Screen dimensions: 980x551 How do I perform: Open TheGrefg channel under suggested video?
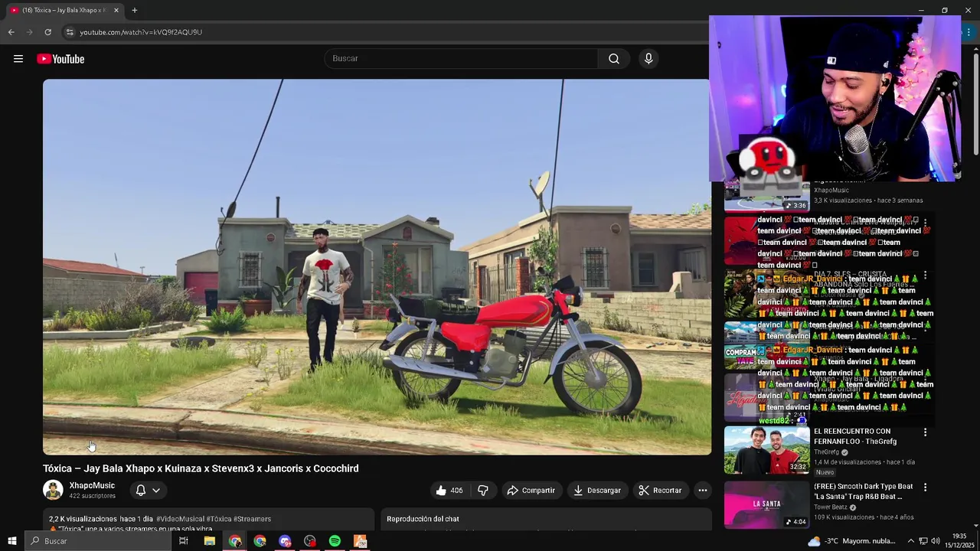point(826,452)
